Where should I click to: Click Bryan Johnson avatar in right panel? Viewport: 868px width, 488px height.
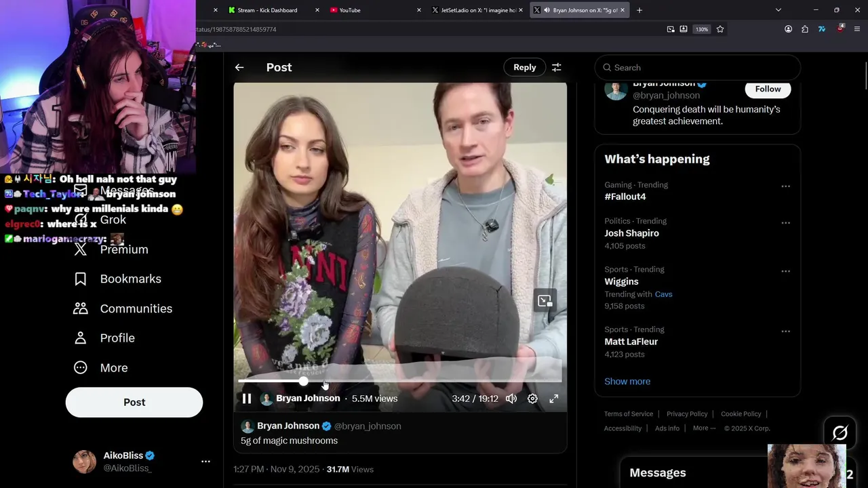[x=616, y=89]
